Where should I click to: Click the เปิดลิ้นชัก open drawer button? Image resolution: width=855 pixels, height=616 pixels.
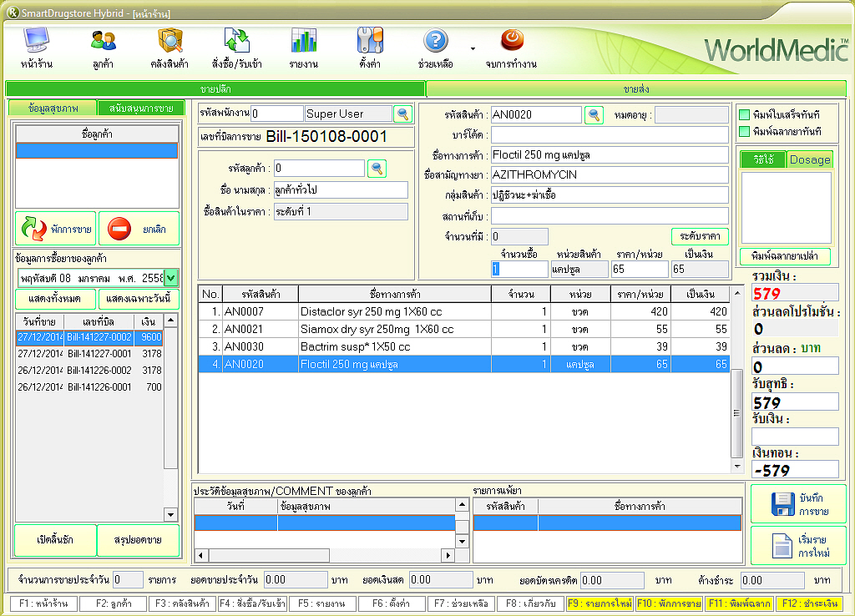tap(55, 540)
